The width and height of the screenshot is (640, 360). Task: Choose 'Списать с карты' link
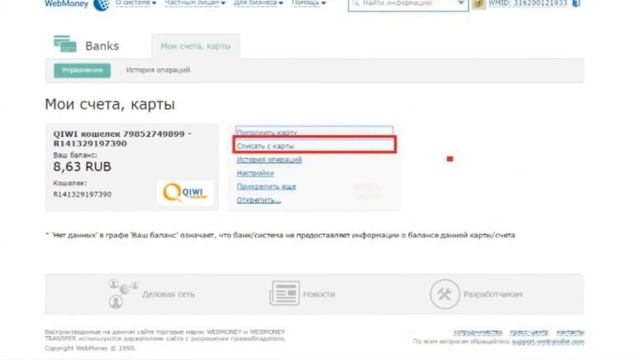click(x=265, y=146)
